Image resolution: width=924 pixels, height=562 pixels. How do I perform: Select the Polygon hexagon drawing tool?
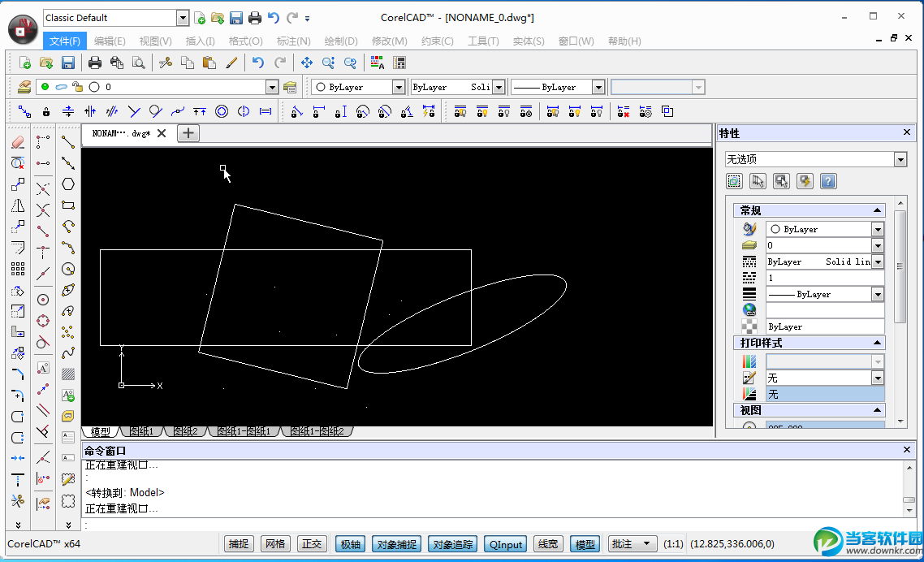point(68,184)
